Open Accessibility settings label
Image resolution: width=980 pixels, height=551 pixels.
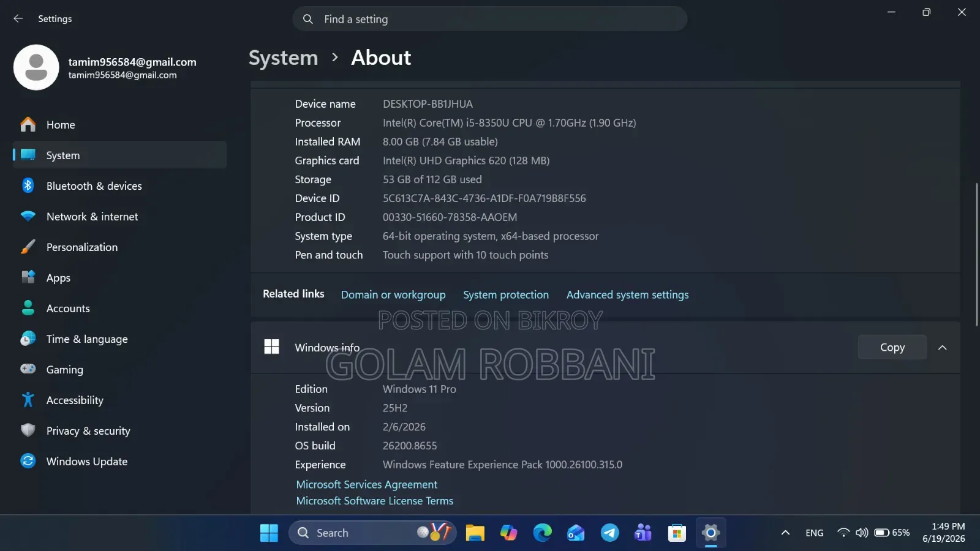pyautogui.click(x=75, y=400)
